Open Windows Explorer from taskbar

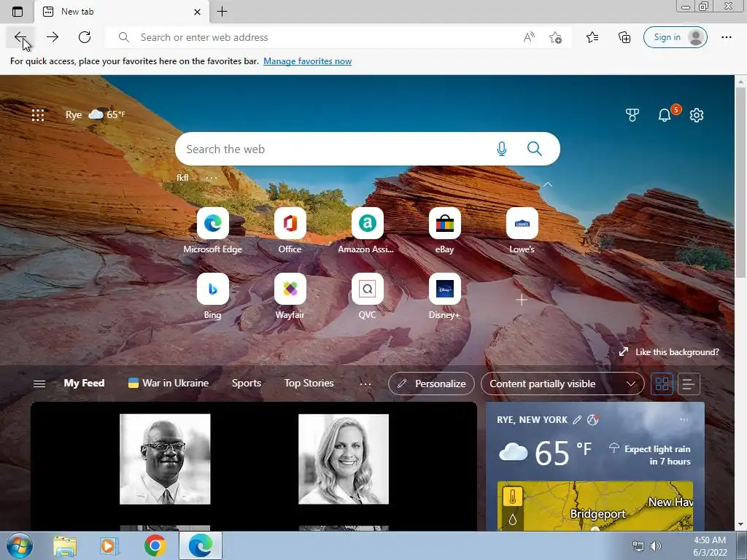coord(65,546)
